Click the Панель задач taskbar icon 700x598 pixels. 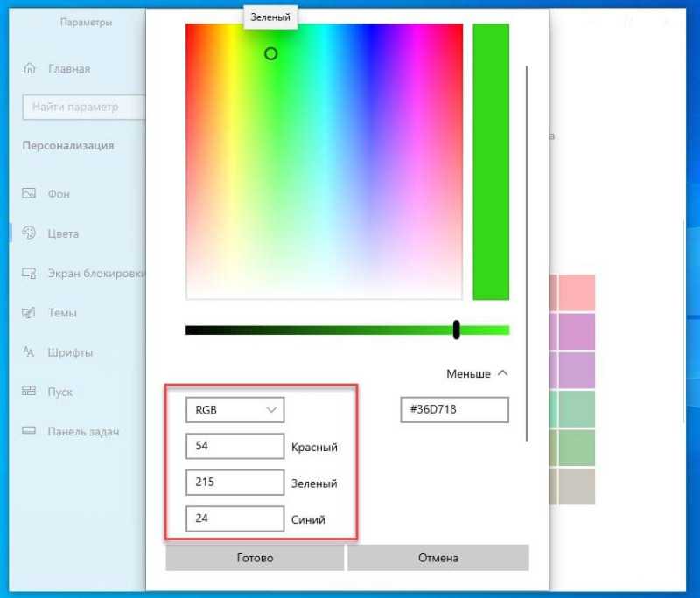29,430
